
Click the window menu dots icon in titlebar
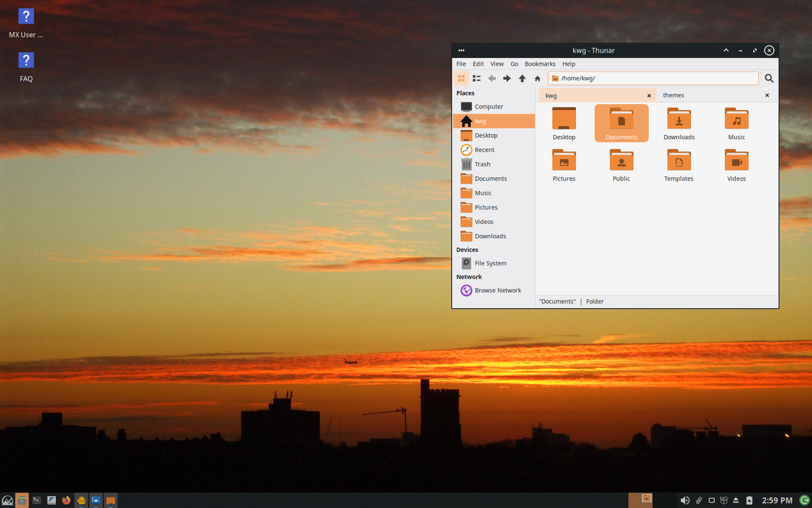[461, 50]
